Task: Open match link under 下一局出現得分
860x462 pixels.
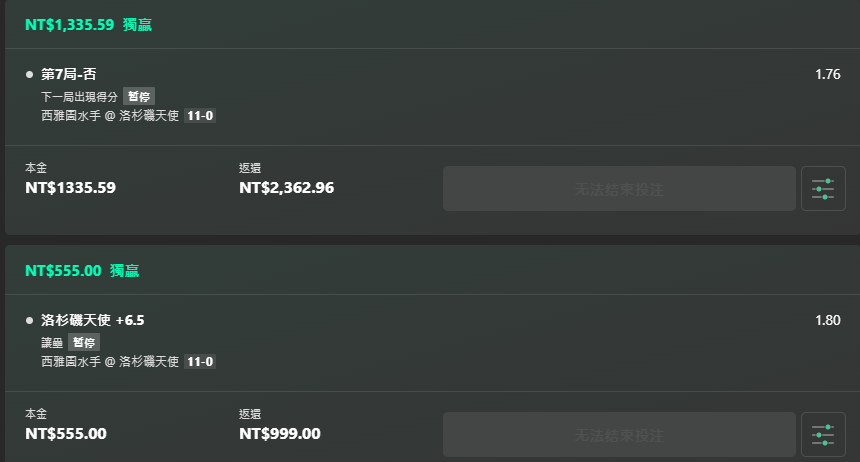Action: (x=110, y=116)
